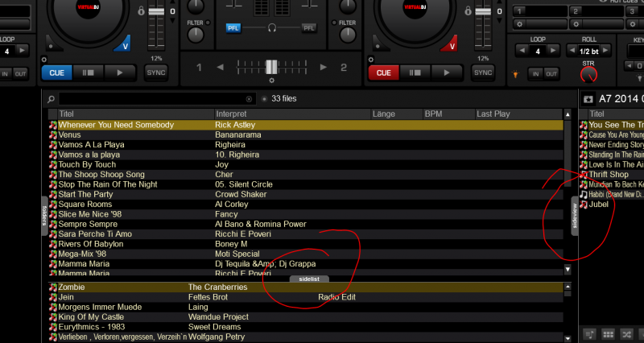Viewport: 644px width, 343px height.
Task: Sync deck 2 using the SYNC button
Action: click(483, 72)
